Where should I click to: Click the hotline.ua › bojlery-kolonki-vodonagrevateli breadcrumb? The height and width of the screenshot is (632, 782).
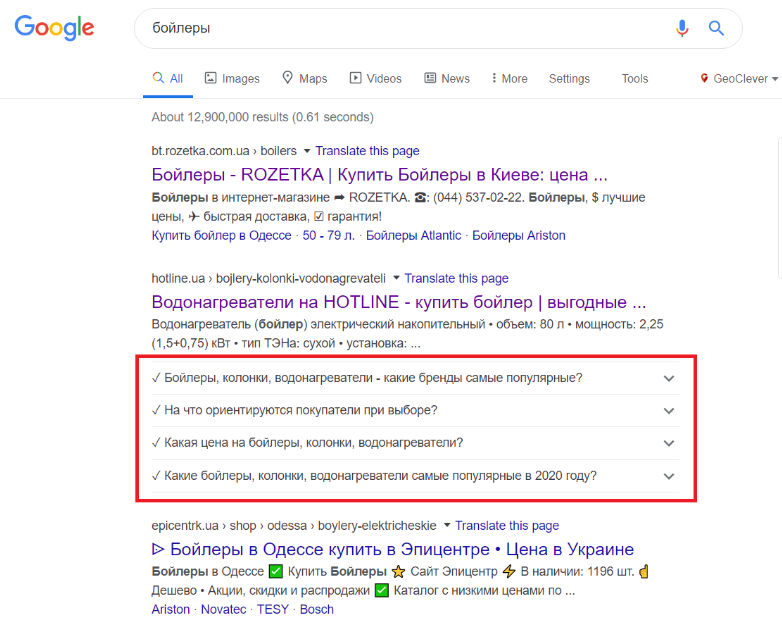click(269, 278)
